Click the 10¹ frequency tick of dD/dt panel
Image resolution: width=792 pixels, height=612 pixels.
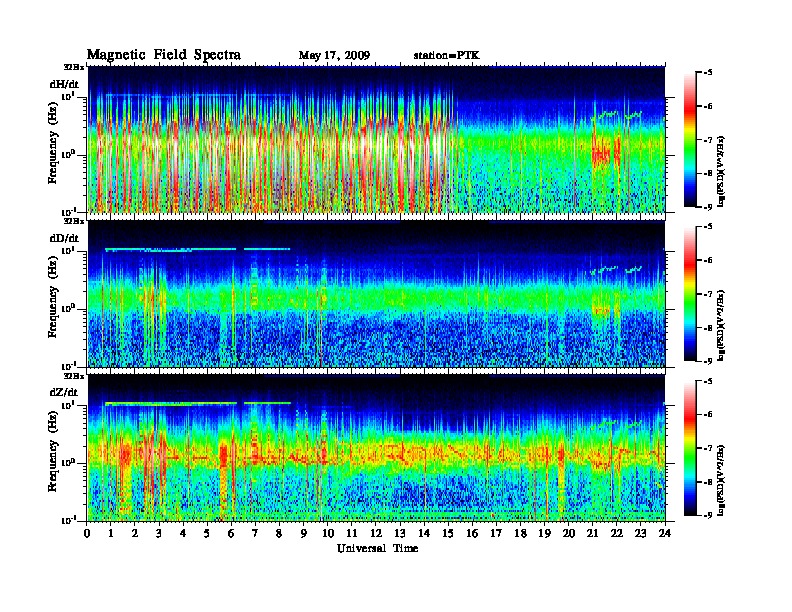click(x=68, y=250)
